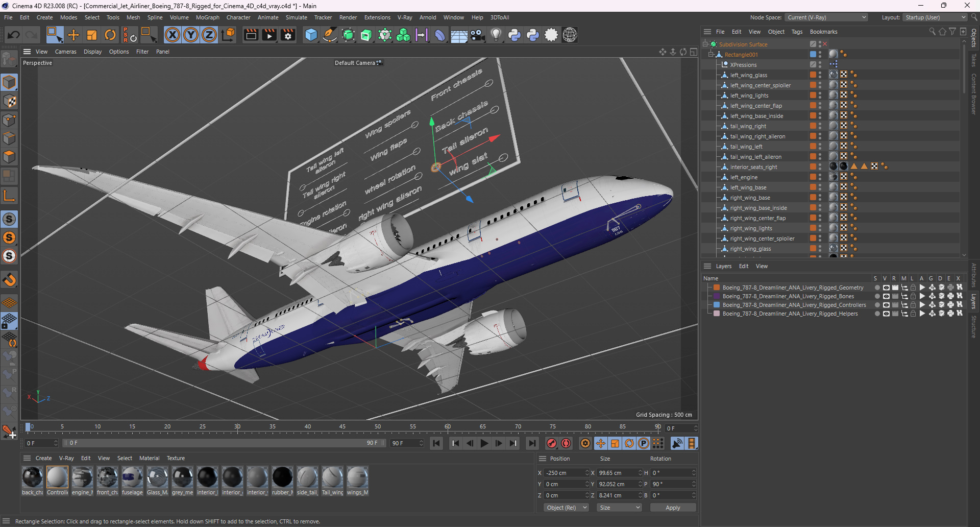This screenshot has width=980, height=527.
Task: Open the Simulate menu
Action: (x=296, y=17)
